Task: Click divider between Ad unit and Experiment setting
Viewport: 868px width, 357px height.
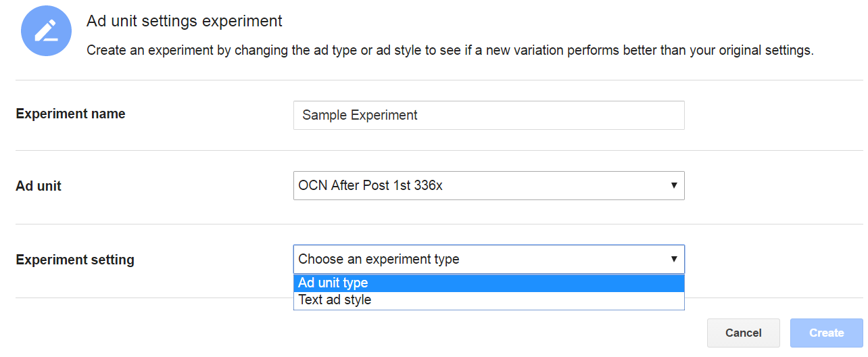Action: coord(439,224)
